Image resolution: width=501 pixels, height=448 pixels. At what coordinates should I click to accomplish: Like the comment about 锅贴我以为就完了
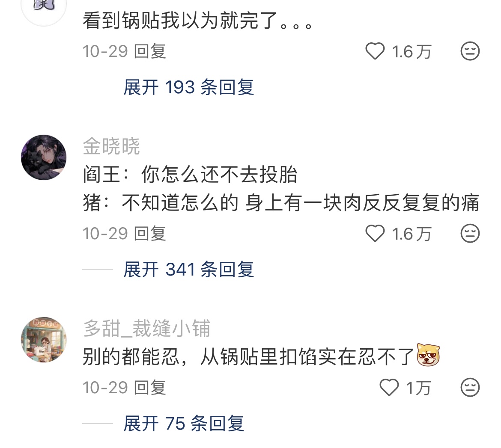coord(375,51)
